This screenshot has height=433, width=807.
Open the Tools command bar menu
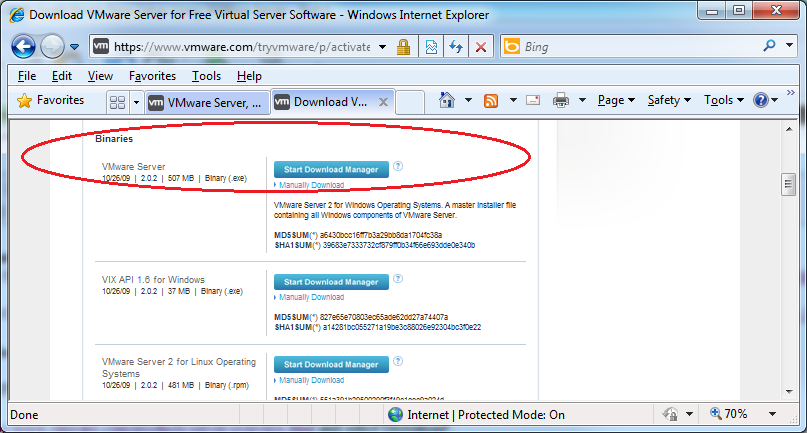point(724,100)
